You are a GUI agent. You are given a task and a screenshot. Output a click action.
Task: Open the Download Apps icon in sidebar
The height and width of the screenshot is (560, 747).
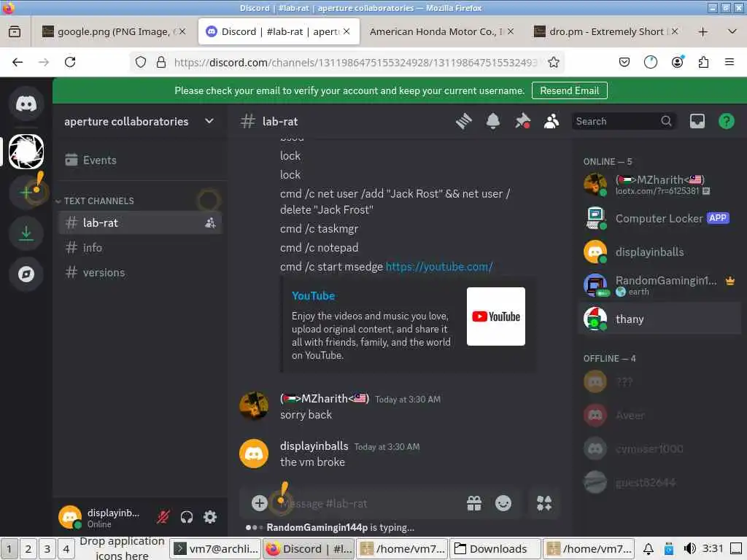coord(26,233)
